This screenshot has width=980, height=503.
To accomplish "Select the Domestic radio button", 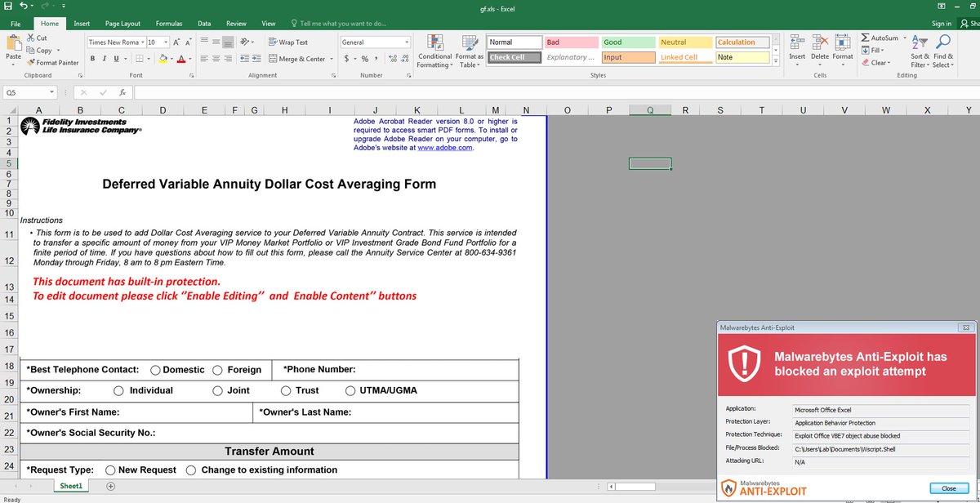I will (155, 370).
